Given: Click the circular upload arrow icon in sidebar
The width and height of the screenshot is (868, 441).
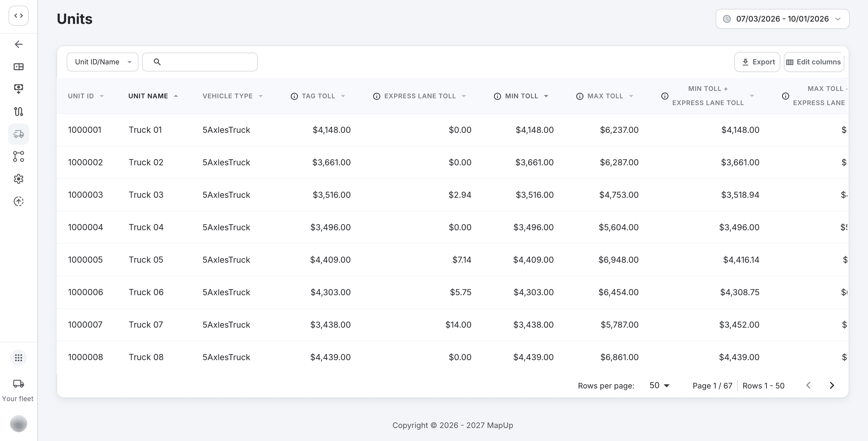Looking at the screenshot, I should [19, 202].
